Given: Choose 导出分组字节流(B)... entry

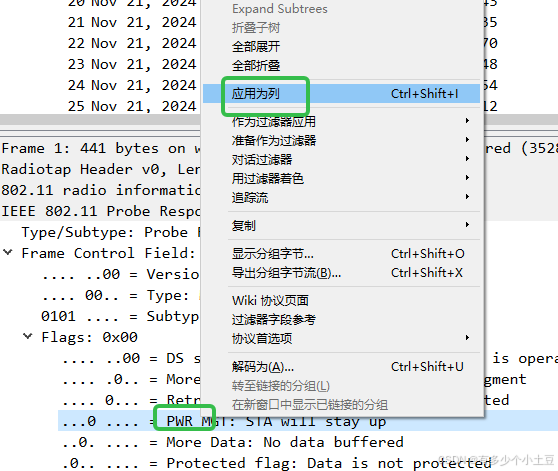Looking at the screenshot, I should tap(341, 272).
